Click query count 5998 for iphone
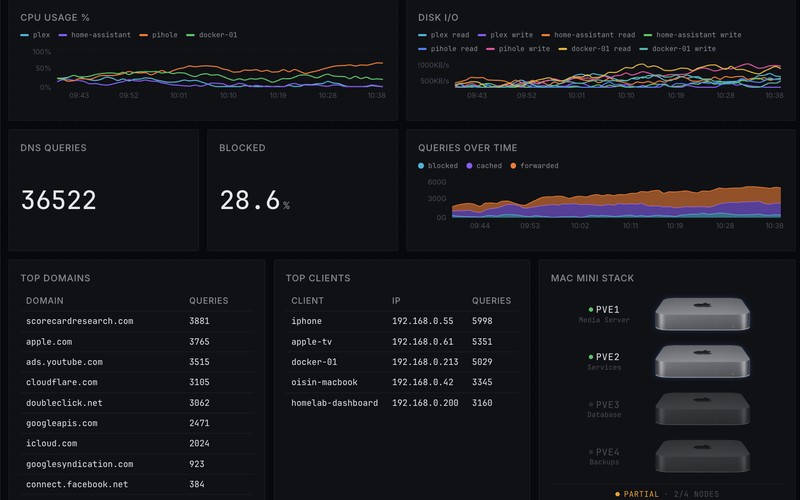The width and height of the screenshot is (800, 500). click(482, 321)
